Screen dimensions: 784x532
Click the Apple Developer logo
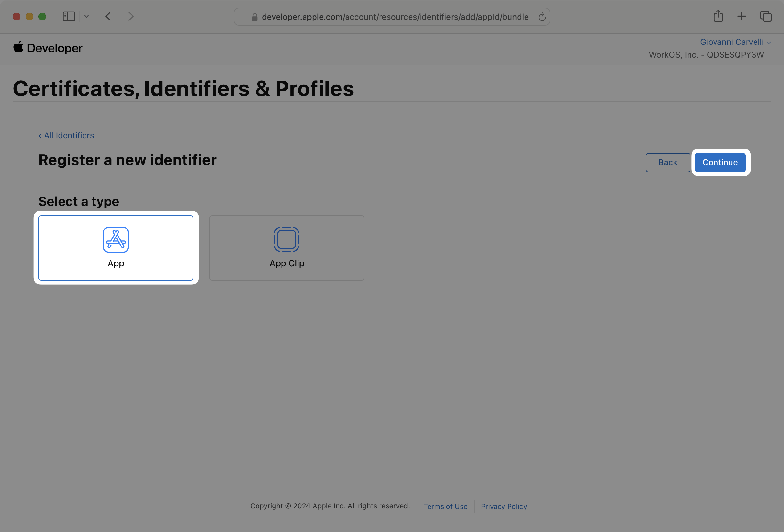(x=48, y=48)
